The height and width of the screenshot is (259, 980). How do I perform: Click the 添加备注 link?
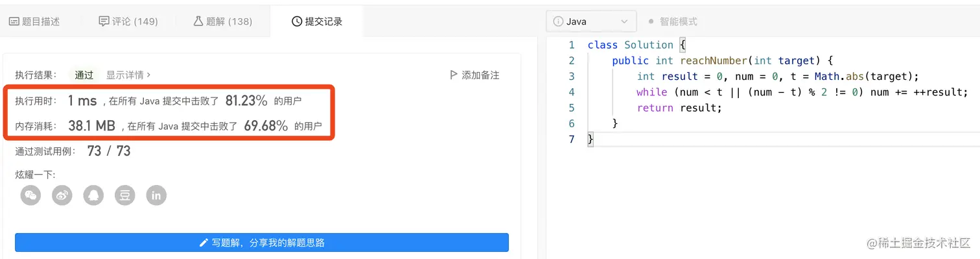(x=480, y=75)
